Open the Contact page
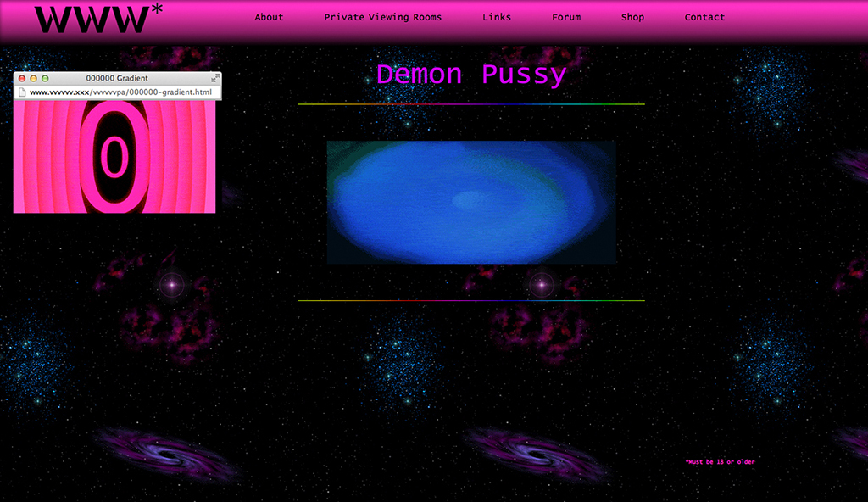Viewport: 868px width, 502px height. point(704,17)
